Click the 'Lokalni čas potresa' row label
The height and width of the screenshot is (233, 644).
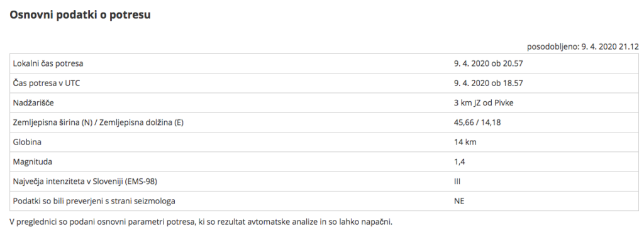click(48, 63)
